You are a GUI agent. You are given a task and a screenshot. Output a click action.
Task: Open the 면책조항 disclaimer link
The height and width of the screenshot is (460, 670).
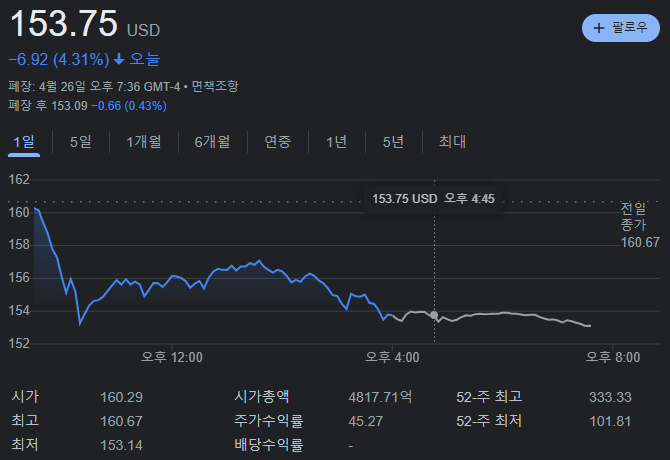[215, 87]
